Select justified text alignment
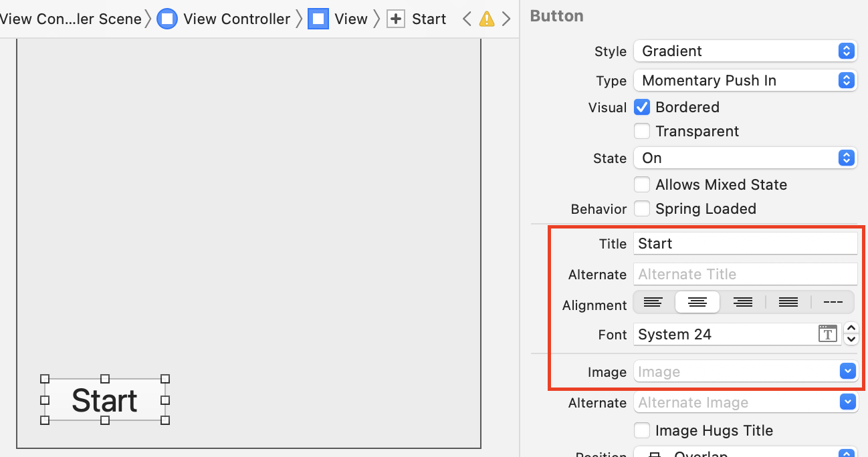This screenshot has width=868, height=457. click(x=788, y=303)
